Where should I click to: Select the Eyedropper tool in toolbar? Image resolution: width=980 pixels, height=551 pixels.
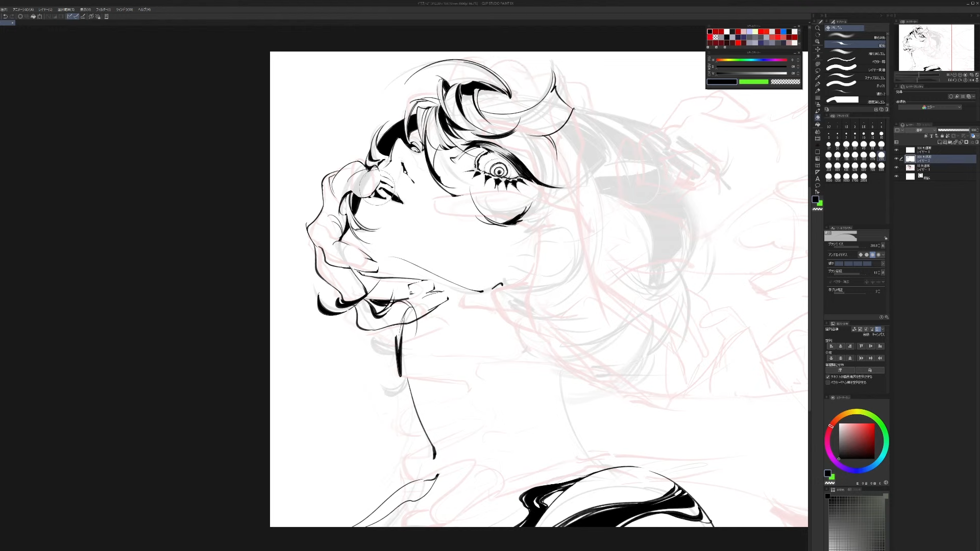(817, 78)
